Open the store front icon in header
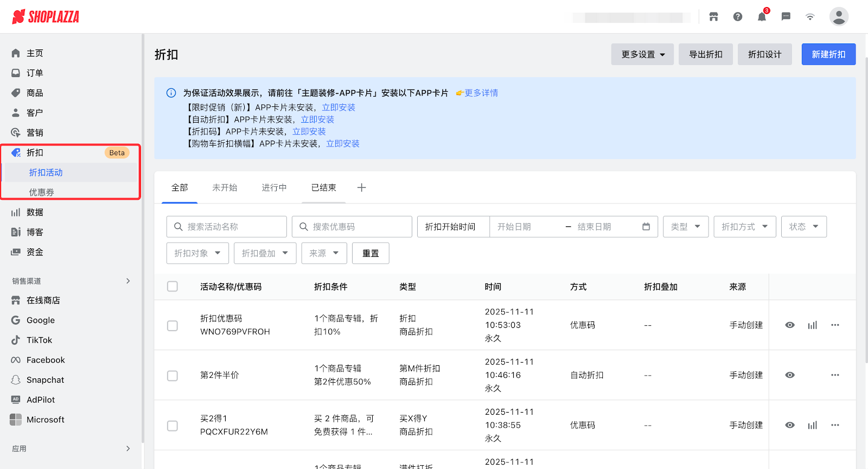The width and height of the screenshot is (868, 469). pos(713,17)
